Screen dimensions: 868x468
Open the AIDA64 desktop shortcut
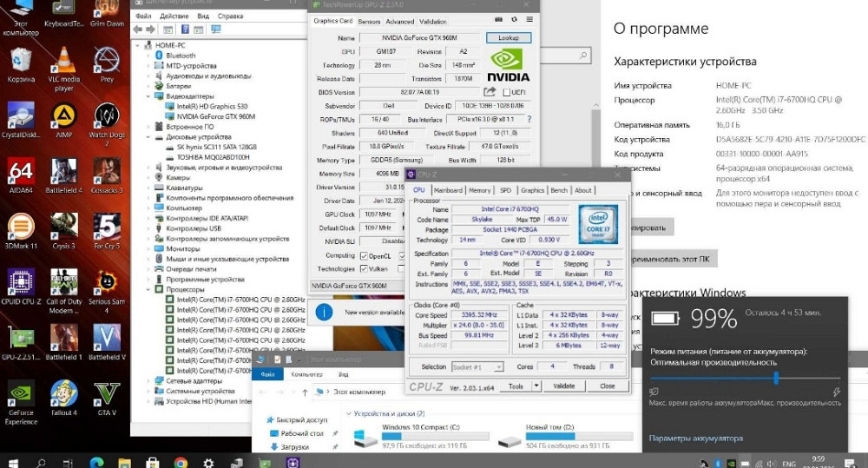21,175
